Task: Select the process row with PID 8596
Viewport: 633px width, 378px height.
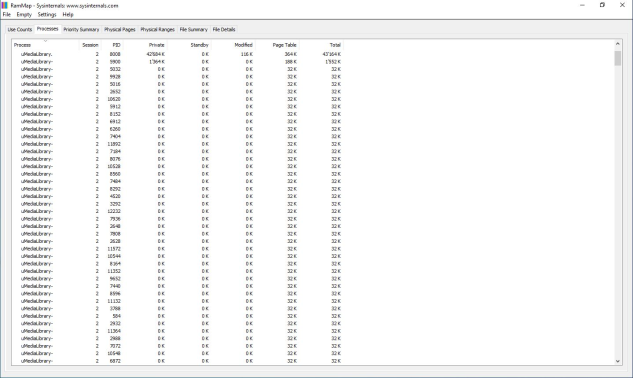Action: click(178, 293)
